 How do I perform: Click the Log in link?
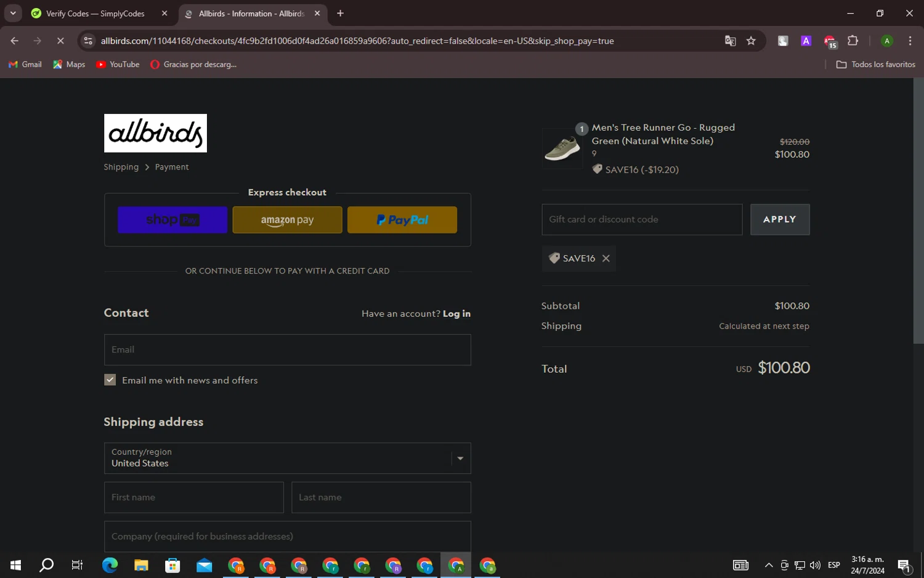coord(456,314)
